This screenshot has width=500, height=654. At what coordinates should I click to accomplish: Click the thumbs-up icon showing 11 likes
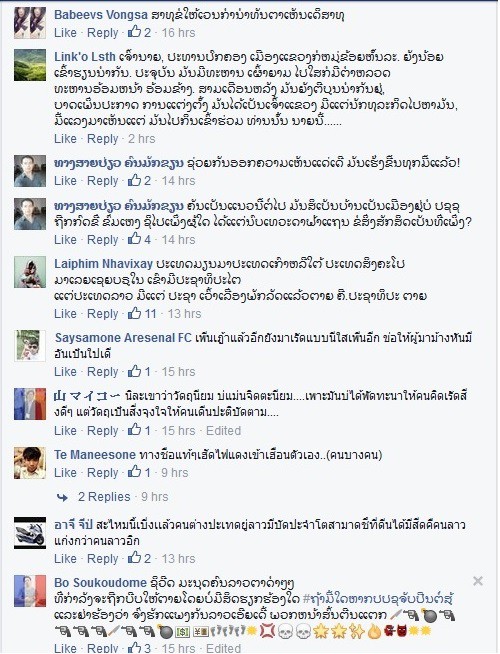134,313
